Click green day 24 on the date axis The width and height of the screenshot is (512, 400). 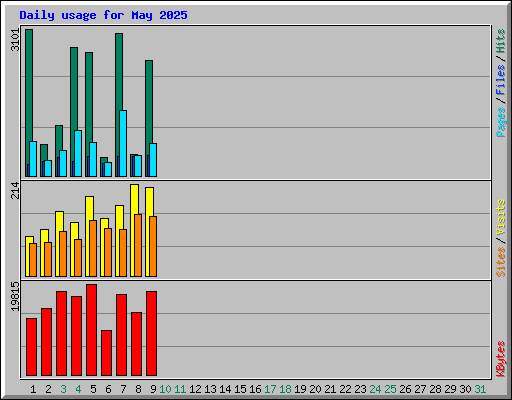pos(375,389)
